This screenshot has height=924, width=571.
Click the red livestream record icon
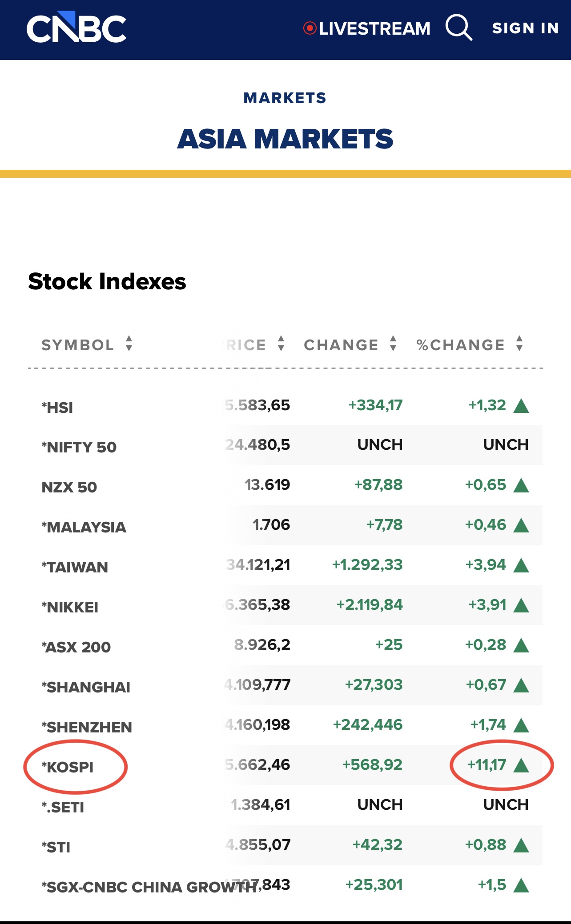click(310, 28)
